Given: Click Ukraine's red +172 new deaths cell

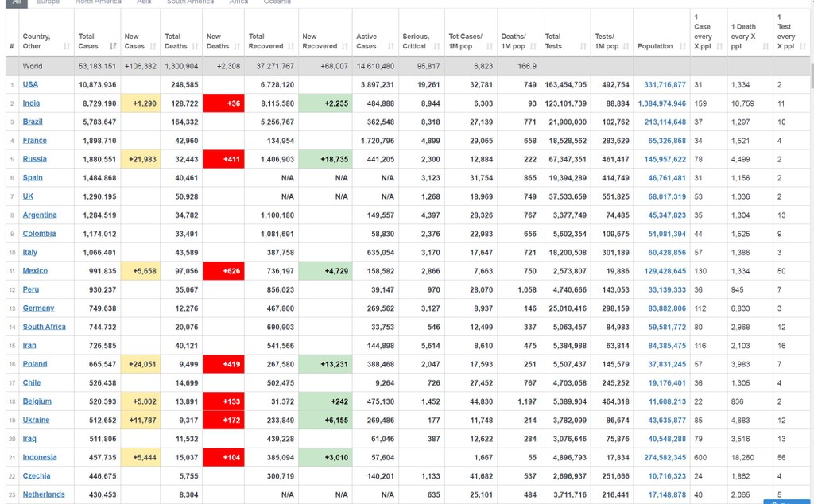Looking at the screenshot, I should pos(223,420).
